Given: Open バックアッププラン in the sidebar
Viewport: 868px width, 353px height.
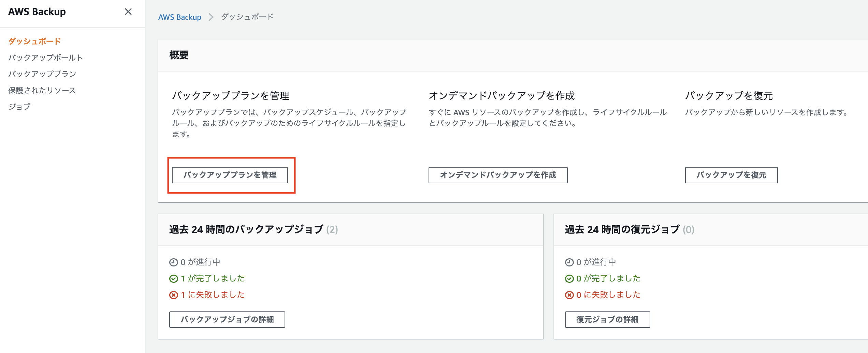Looking at the screenshot, I should [42, 74].
